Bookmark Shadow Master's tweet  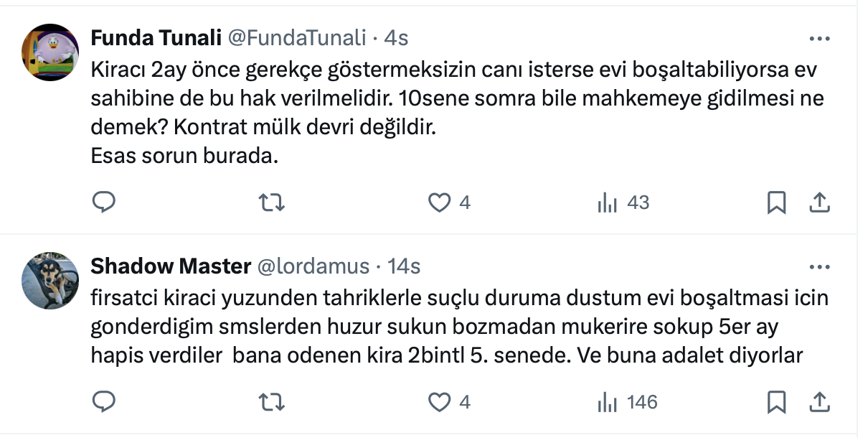[776, 402]
